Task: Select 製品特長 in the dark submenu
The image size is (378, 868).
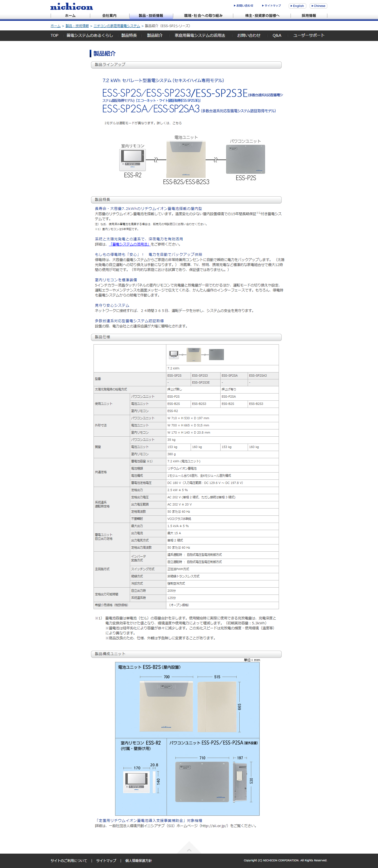Action: pos(129,35)
